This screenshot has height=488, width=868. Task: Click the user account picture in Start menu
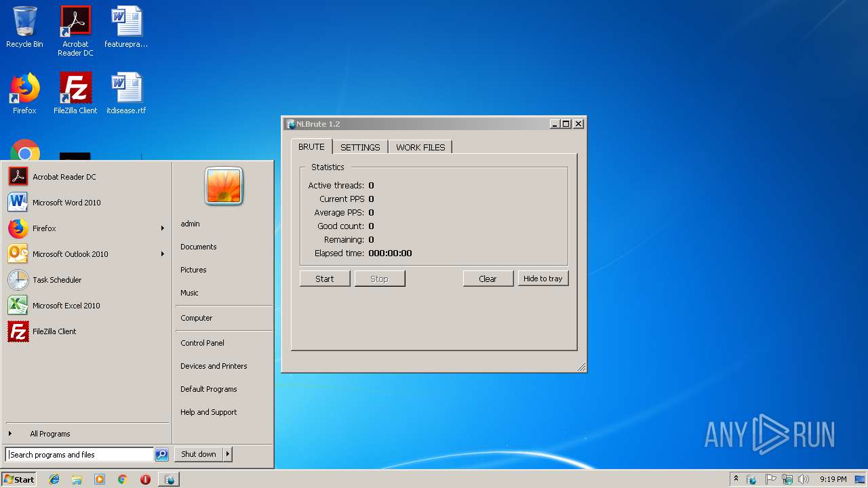point(224,186)
